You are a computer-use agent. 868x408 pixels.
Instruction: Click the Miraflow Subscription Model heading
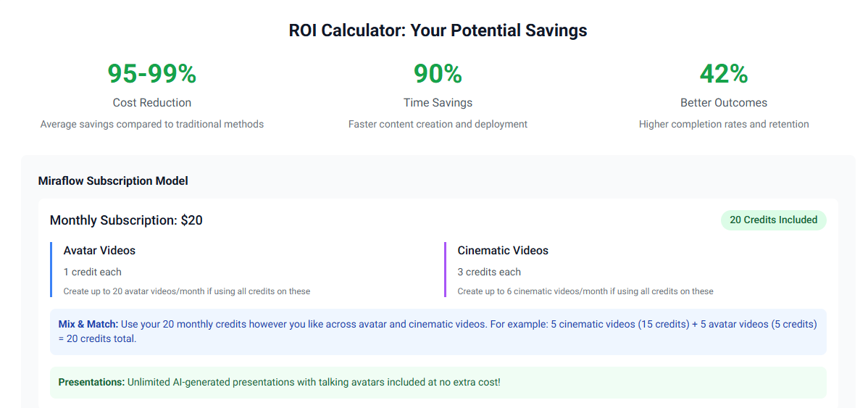click(x=113, y=181)
